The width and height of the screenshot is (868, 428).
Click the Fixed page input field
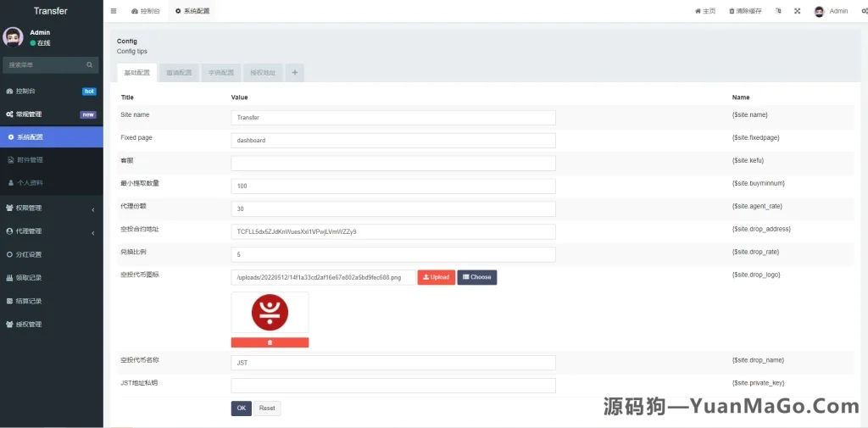tap(393, 141)
